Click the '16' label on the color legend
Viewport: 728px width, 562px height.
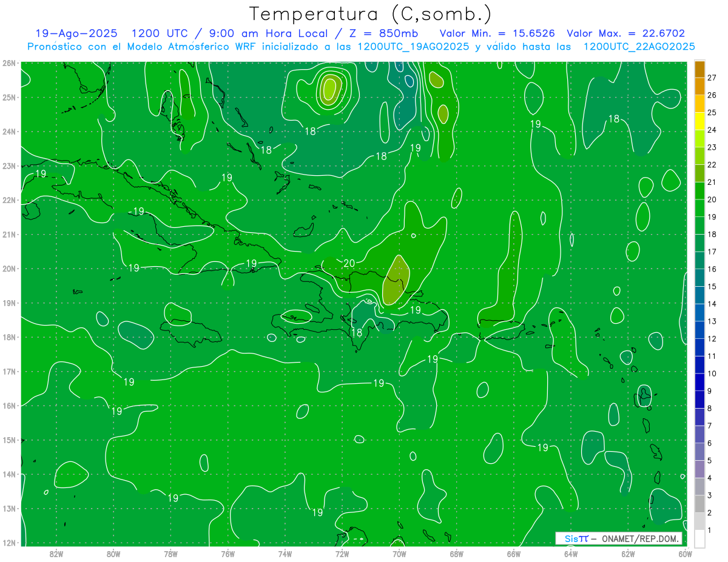(x=712, y=269)
